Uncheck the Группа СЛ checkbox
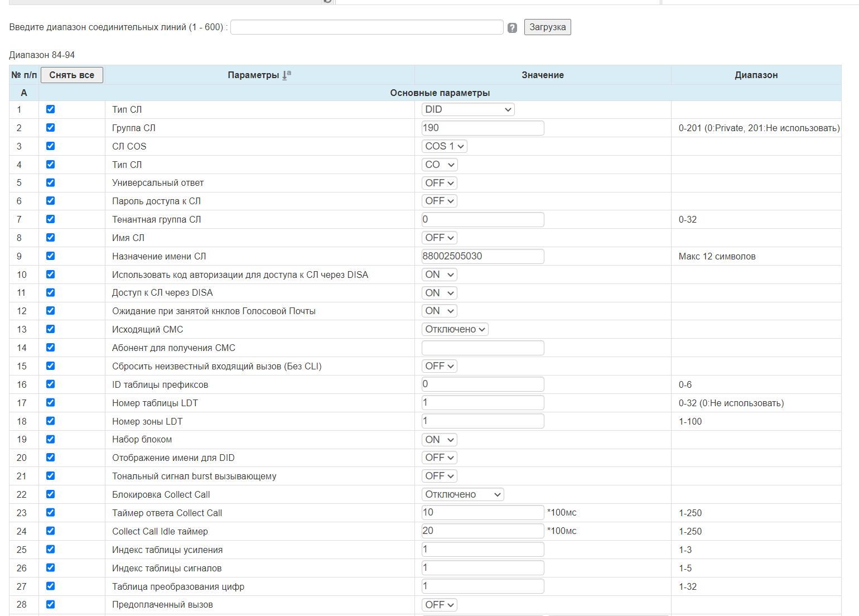859x616 pixels. click(50, 128)
